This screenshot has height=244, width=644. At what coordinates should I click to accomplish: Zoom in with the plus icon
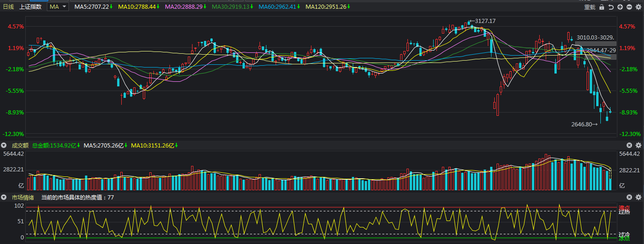point(620,7)
